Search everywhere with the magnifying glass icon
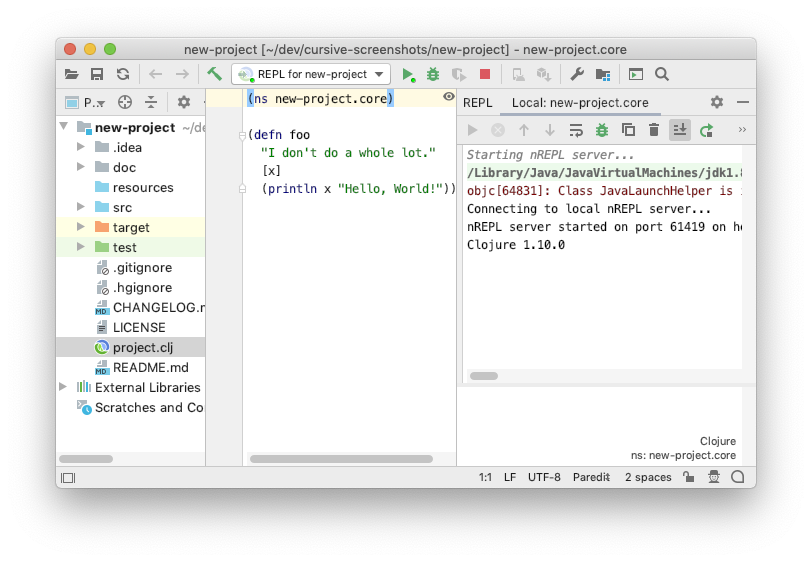The image size is (812, 562). pyautogui.click(x=661, y=75)
